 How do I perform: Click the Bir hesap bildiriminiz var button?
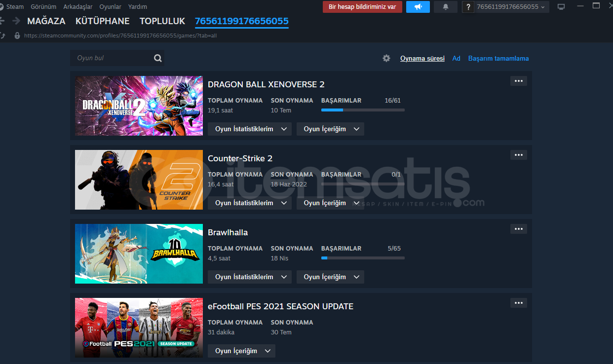(x=362, y=7)
